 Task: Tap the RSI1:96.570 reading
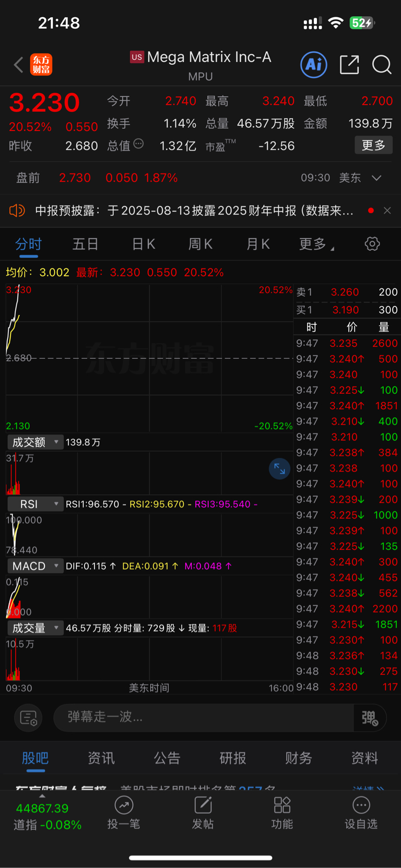click(x=92, y=505)
